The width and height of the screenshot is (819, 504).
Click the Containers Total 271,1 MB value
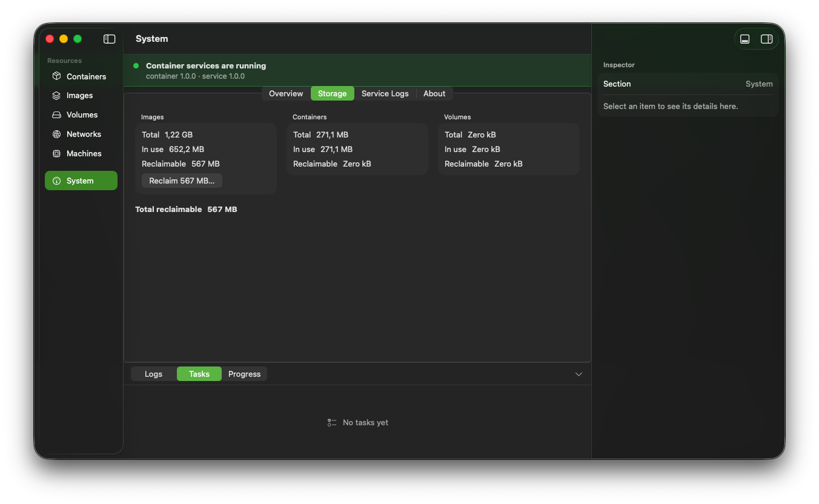click(332, 134)
